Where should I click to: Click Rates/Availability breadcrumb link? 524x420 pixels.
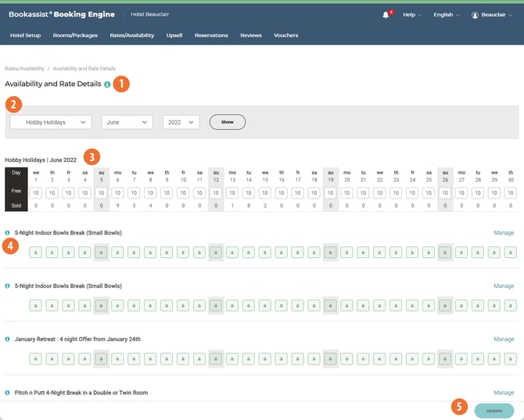tap(23, 68)
